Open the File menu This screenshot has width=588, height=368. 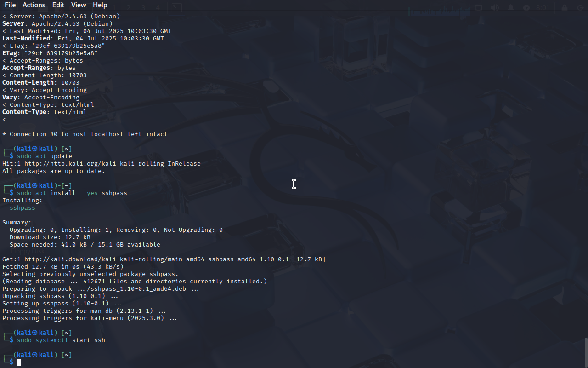(10, 5)
